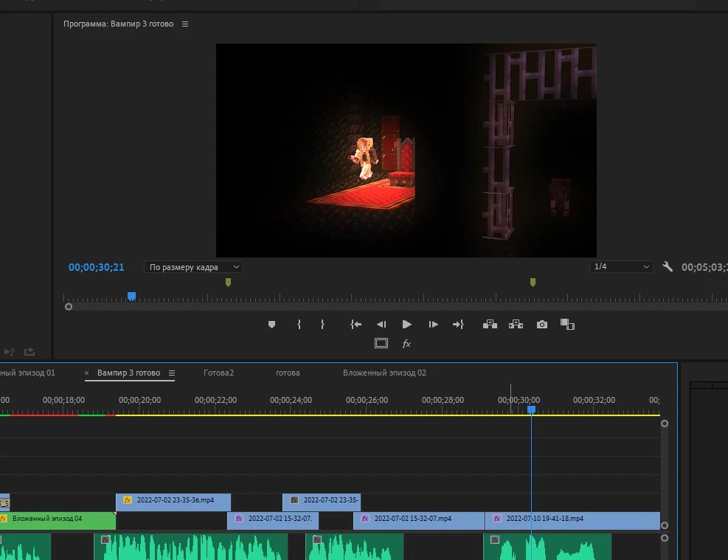Click timeline ruler at 00;00;22;00
Viewport: 728px width, 560px height.
(215, 401)
